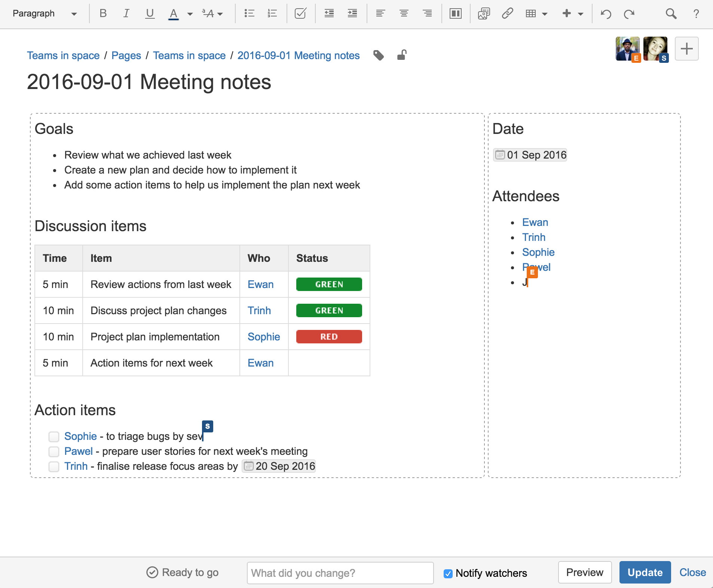Open the page layout tool
The height and width of the screenshot is (588, 713).
(455, 14)
